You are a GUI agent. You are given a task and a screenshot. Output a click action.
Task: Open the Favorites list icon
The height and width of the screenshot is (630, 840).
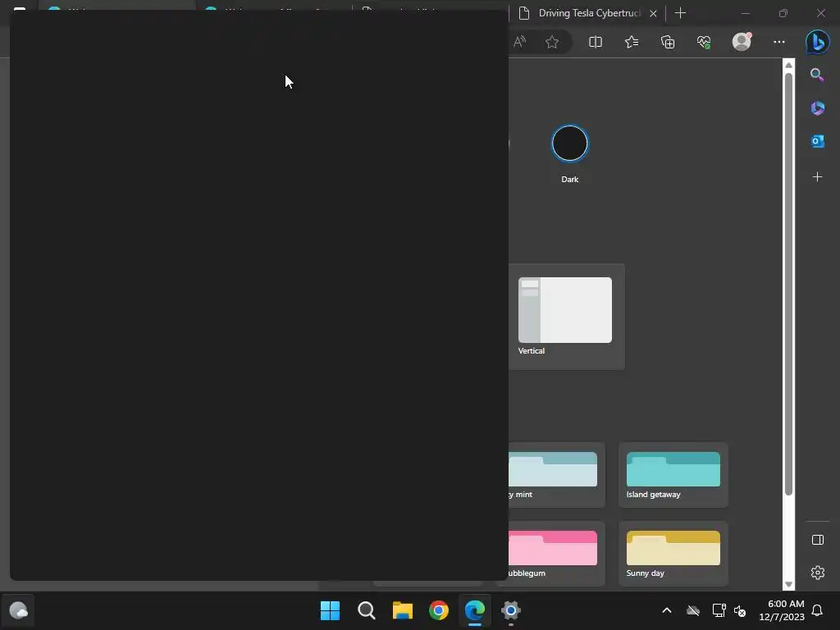click(632, 42)
